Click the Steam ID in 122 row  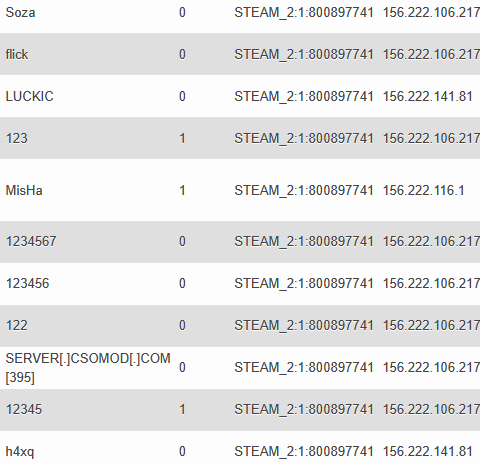pos(304,325)
